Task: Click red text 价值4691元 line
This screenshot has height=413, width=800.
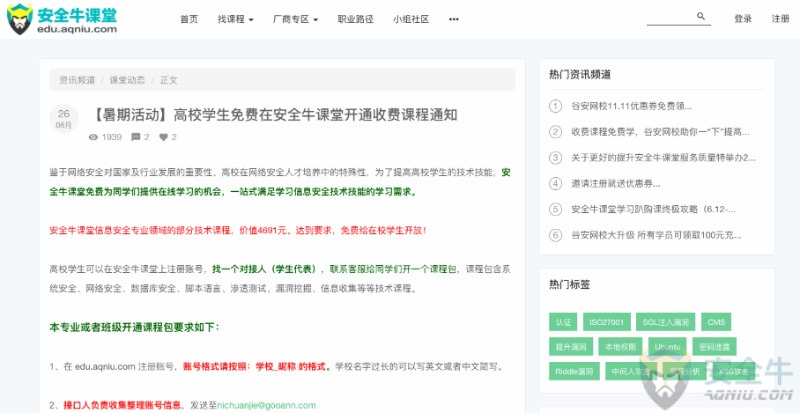Action: point(238,230)
